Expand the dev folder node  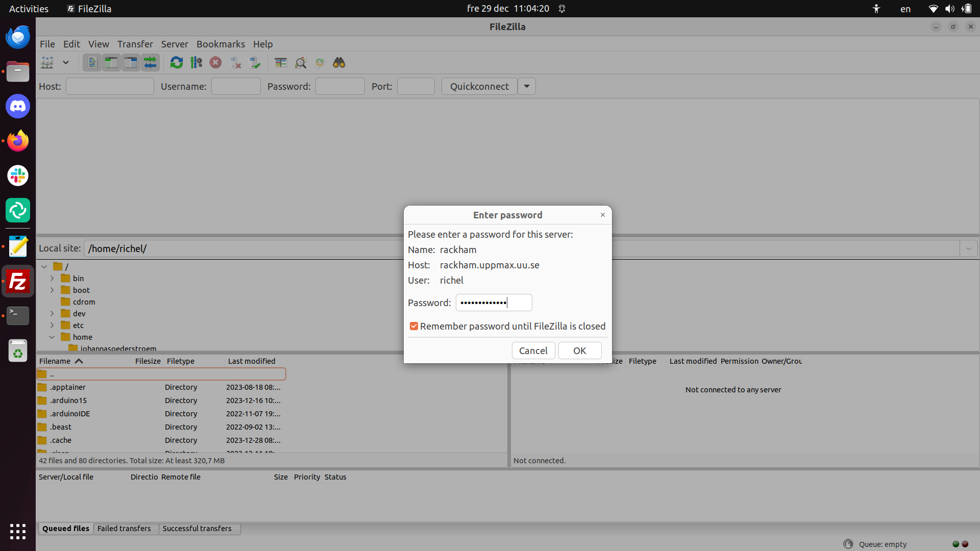(52, 313)
